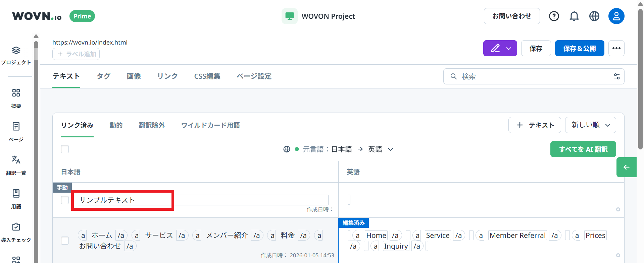The width and height of the screenshot is (644, 263).
Task: Open 翻訳一覧 in the sidebar
Action: coord(16,166)
